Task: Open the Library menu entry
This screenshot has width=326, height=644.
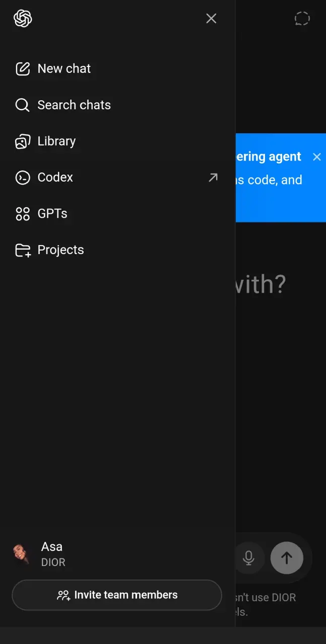Action: [x=117, y=141]
